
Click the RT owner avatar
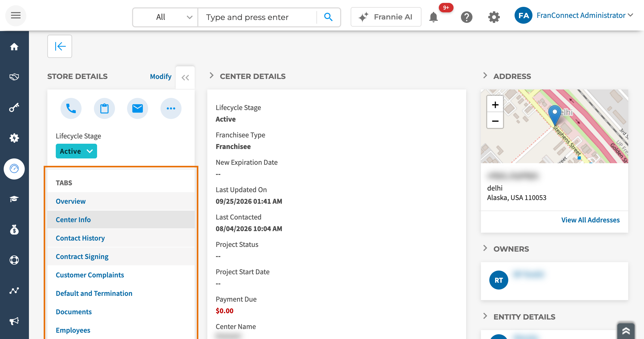(499, 280)
